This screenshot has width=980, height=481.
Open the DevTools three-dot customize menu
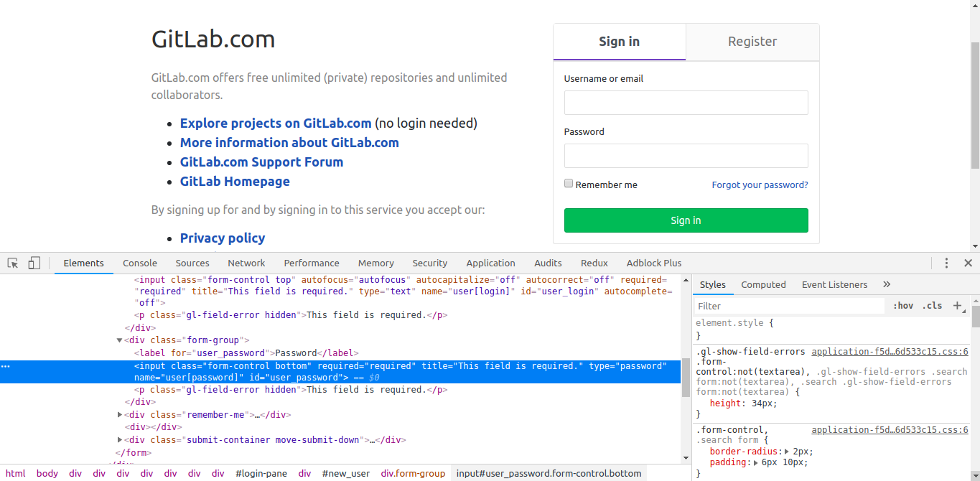[947, 263]
